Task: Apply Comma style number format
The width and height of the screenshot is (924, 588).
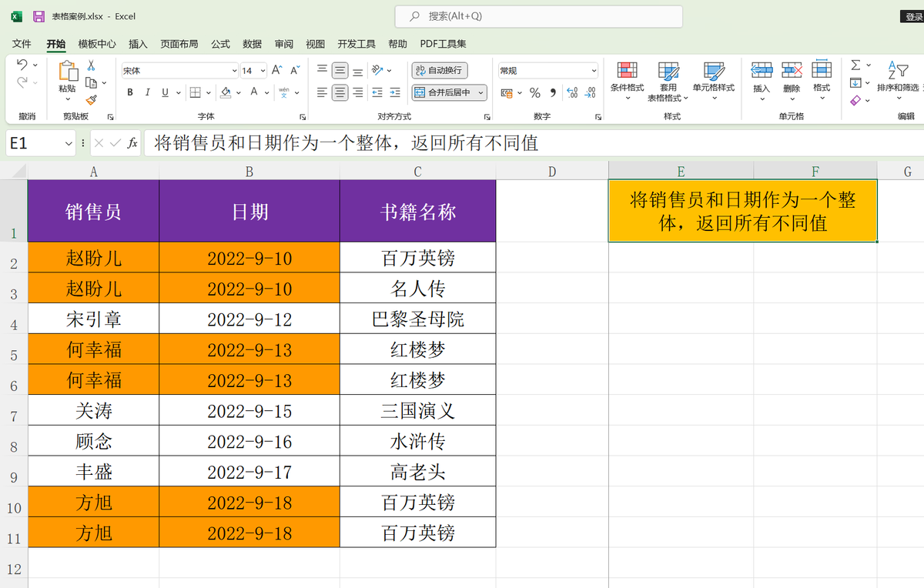Action: pyautogui.click(x=553, y=93)
